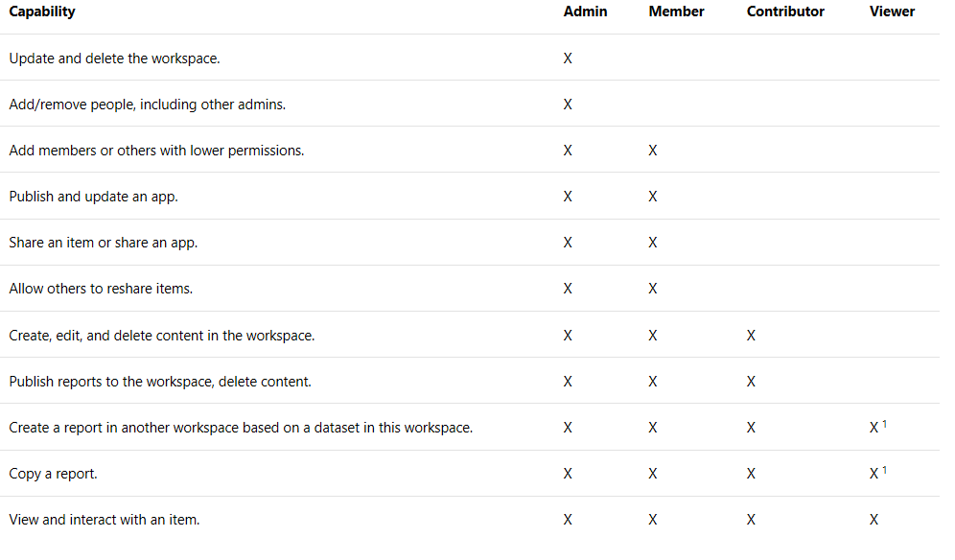This screenshot has width=955, height=560.
Task: Click Admin X for 'Copy a report'
Action: [x=568, y=474]
